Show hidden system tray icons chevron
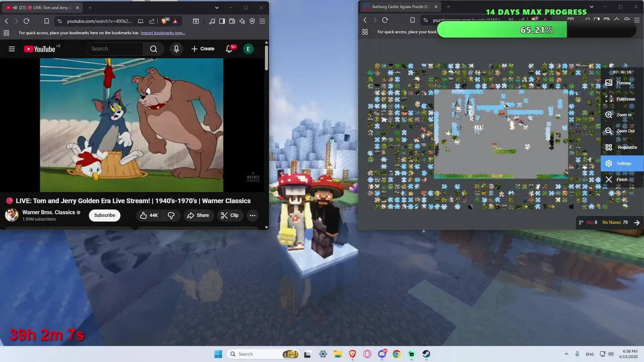 [566, 354]
